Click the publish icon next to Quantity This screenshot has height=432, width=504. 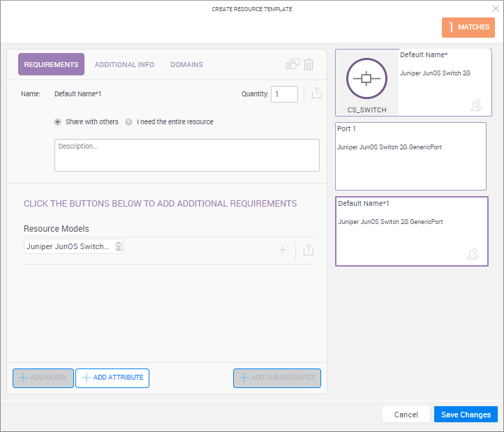(316, 93)
